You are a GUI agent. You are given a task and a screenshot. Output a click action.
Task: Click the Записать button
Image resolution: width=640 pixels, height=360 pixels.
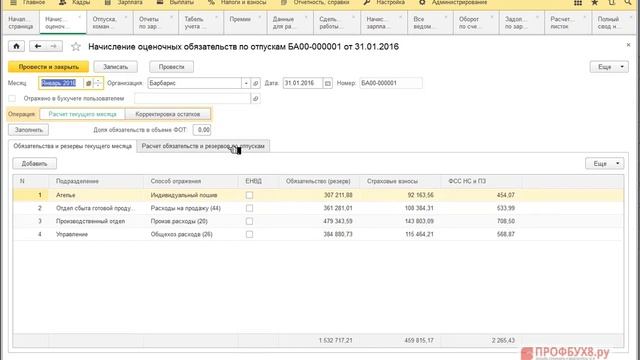point(116,67)
